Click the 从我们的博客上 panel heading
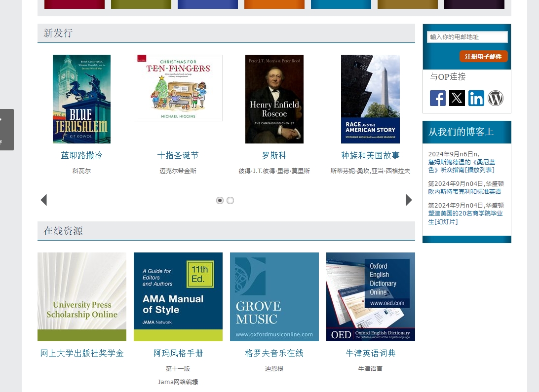 tap(461, 132)
